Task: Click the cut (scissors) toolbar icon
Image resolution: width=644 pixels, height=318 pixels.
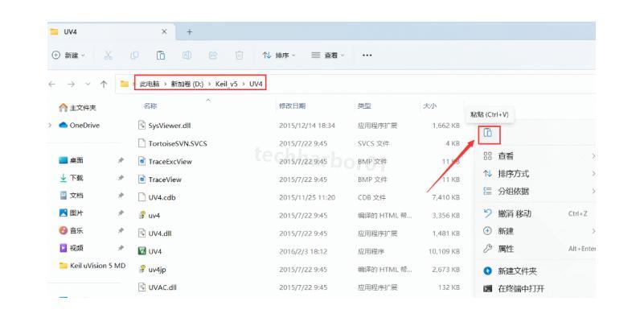Action: tap(108, 55)
